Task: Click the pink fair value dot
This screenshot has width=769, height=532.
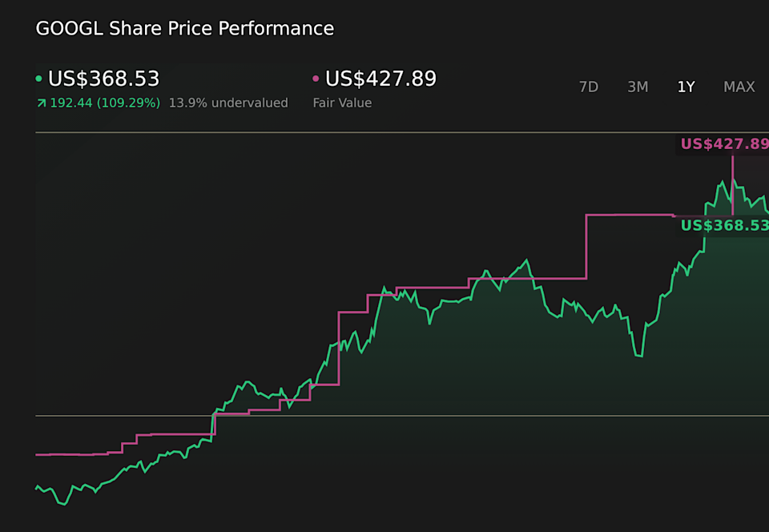Action: 316,79
